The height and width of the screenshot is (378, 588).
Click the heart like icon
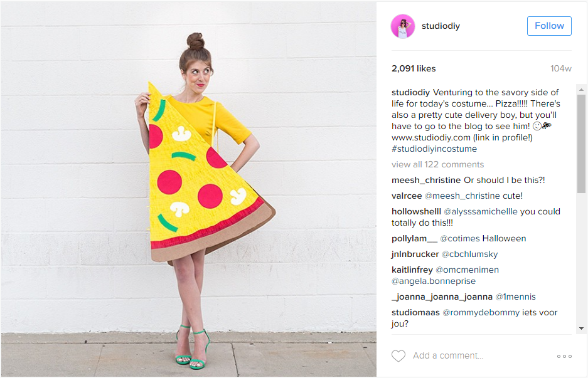point(398,356)
